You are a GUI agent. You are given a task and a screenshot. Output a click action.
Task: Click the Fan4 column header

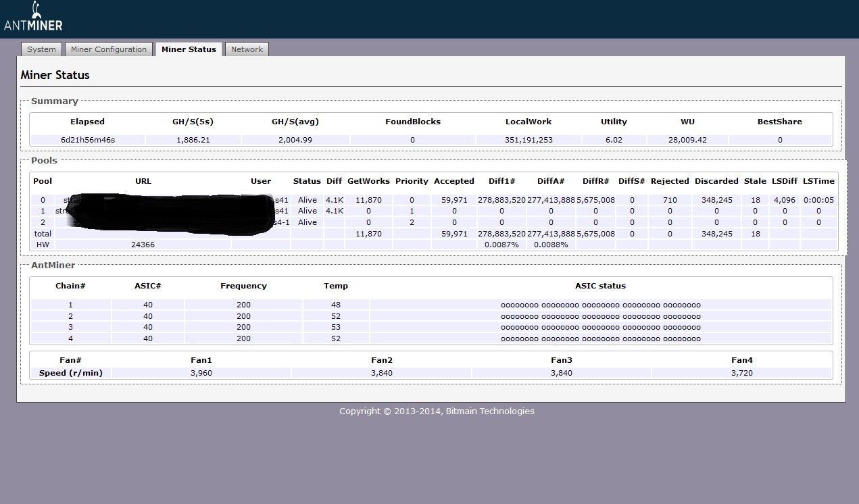(741, 360)
